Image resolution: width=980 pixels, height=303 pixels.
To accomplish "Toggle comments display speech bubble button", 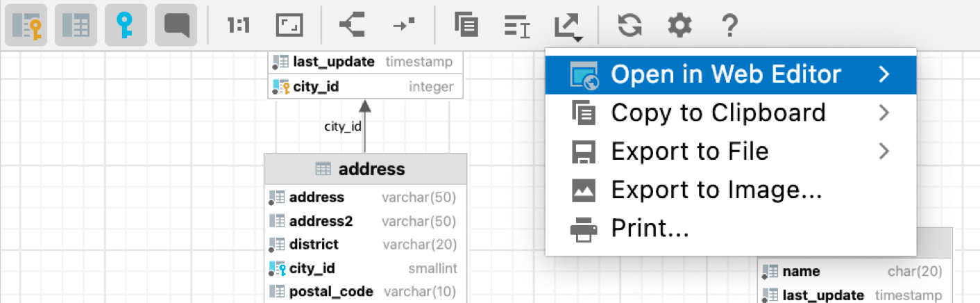I will 176,26.
